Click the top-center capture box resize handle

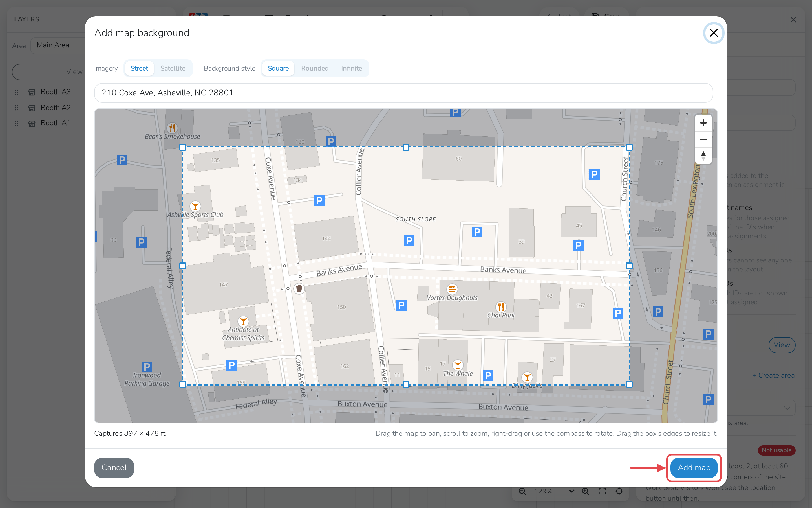pos(406,147)
